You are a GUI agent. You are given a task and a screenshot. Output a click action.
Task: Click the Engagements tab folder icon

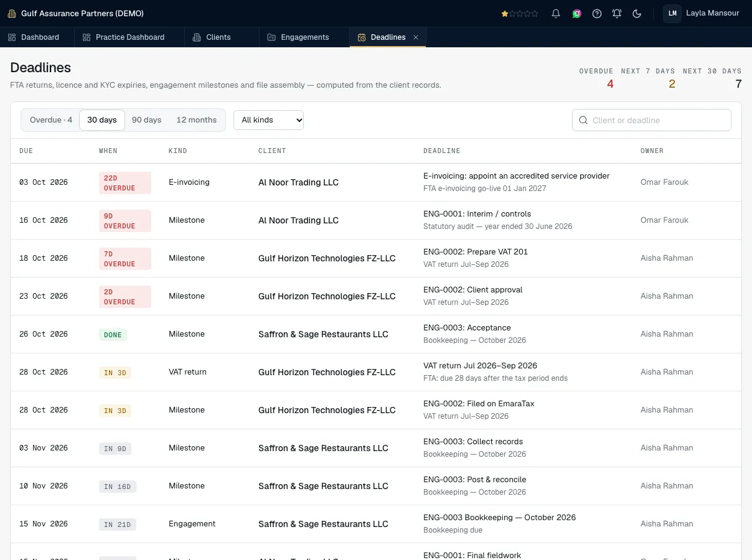tap(271, 37)
